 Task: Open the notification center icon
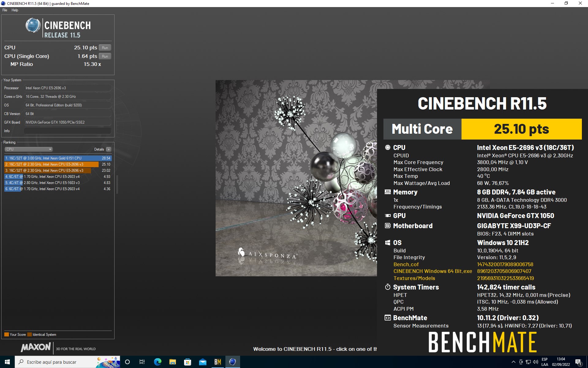point(579,362)
